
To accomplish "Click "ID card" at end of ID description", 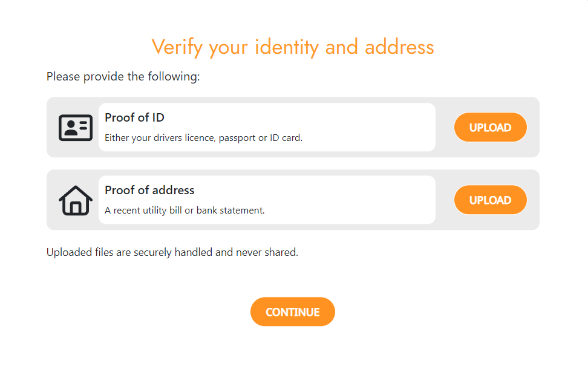I will [x=285, y=138].
